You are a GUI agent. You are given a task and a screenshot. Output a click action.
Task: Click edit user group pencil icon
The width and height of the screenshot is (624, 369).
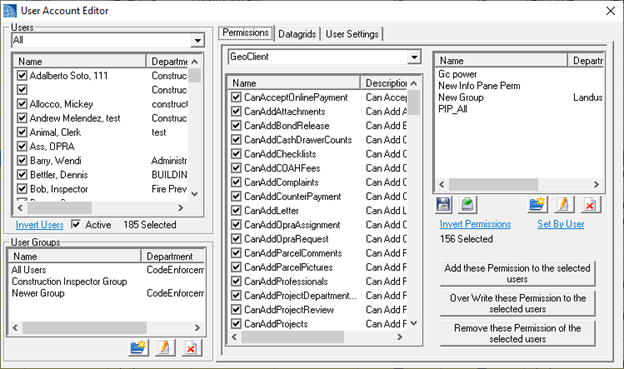pos(164,348)
